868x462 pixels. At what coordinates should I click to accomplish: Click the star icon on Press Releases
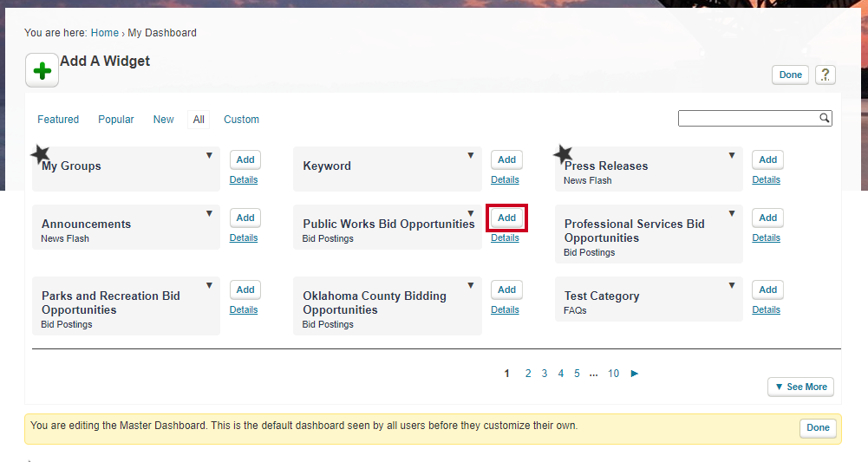click(563, 153)
